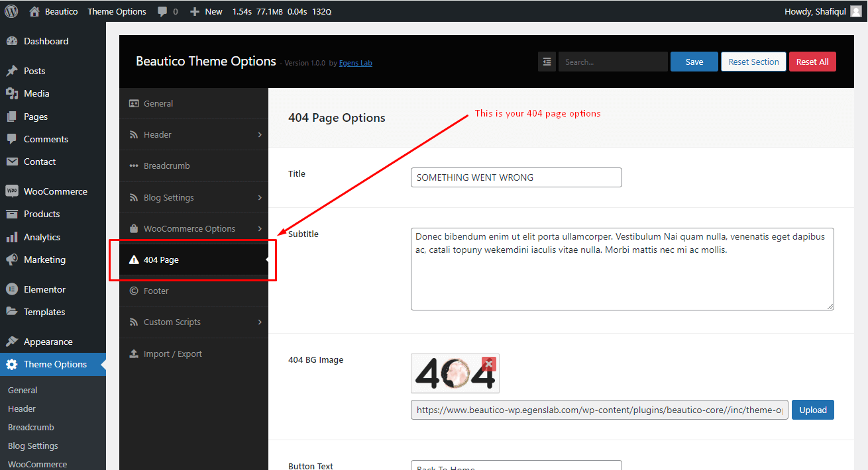Click the Products box icon
868x470 pixels.
(x=12, y=214)
